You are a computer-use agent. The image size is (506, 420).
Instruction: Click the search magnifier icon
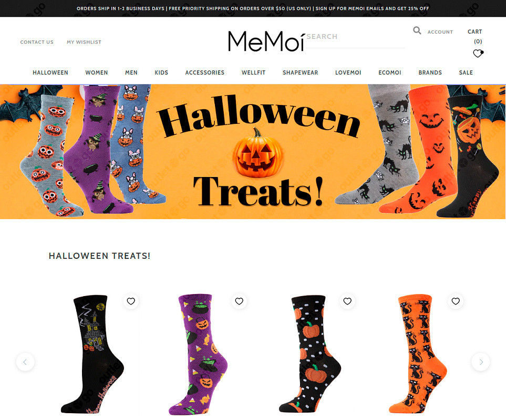pyautogui.click(x=417, y=30)
